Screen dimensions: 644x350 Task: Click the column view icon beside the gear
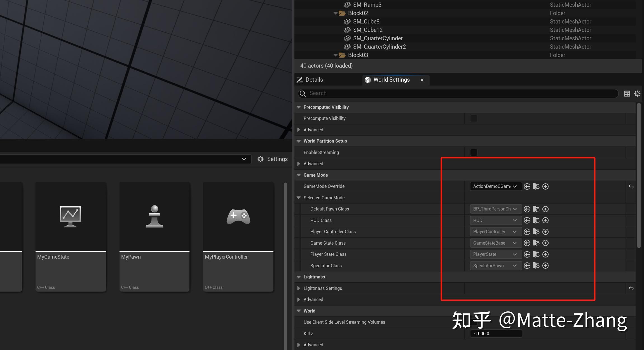pyautogui.click(x=627, y=93)
